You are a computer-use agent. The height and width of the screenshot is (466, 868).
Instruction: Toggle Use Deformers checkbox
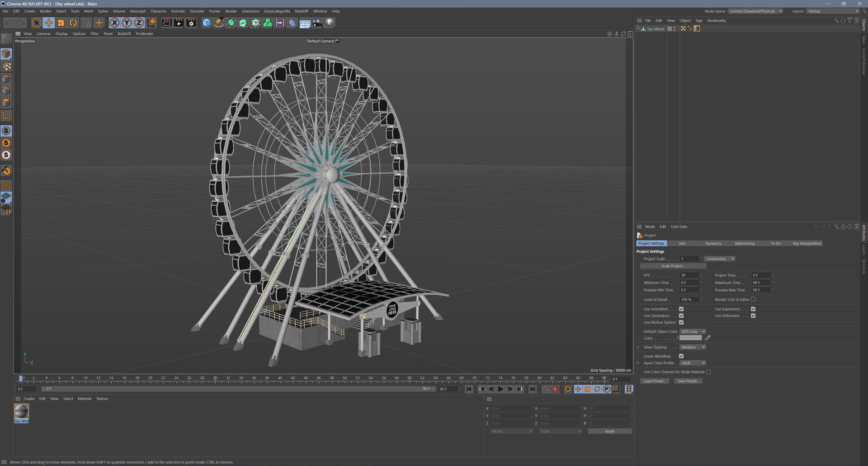[753, 316]
